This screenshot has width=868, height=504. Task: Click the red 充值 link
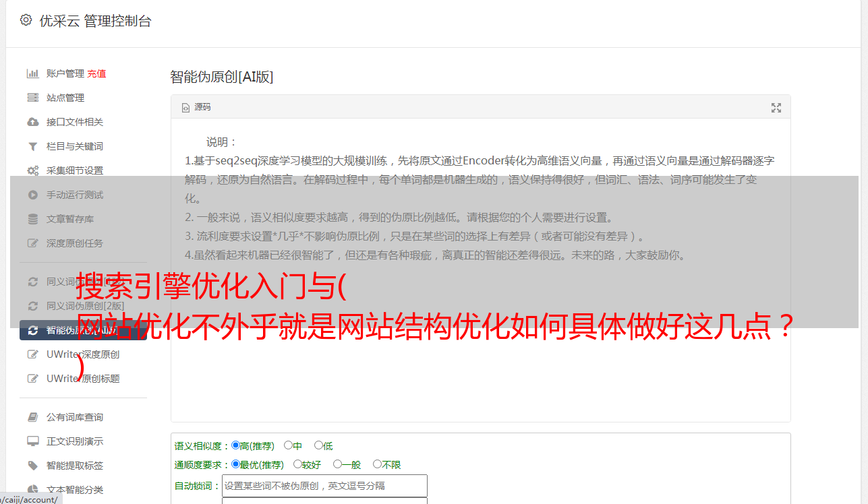pos(96,73)
